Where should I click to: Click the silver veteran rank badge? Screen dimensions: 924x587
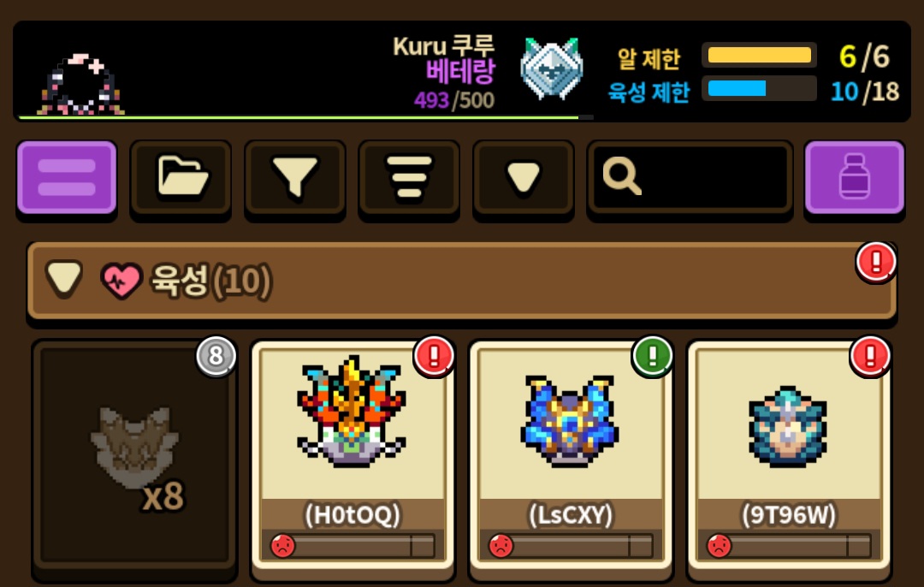[552, 68]
